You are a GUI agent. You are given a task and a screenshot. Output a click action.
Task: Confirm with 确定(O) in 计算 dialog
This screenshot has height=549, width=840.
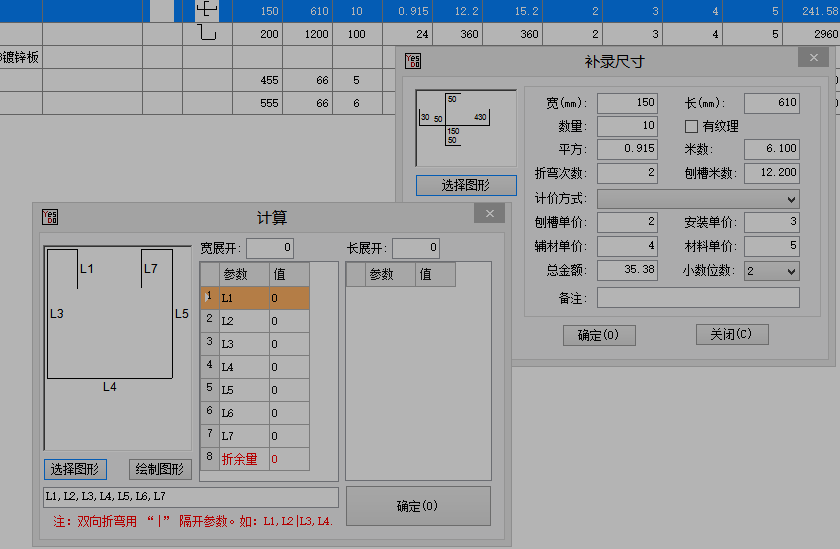[418, 506]
